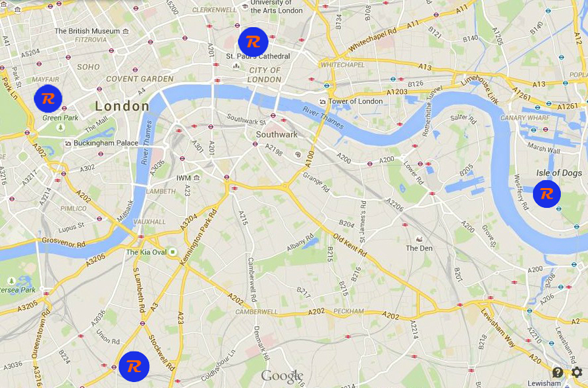Select The Kia Oval stadium icon
The width and height of the screenshot is (588, 388).
(x=173, y=252)
